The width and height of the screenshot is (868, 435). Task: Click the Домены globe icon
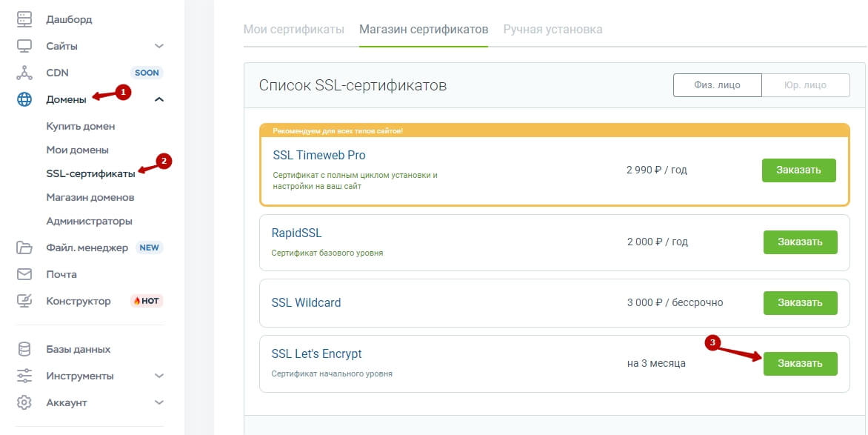24,99
